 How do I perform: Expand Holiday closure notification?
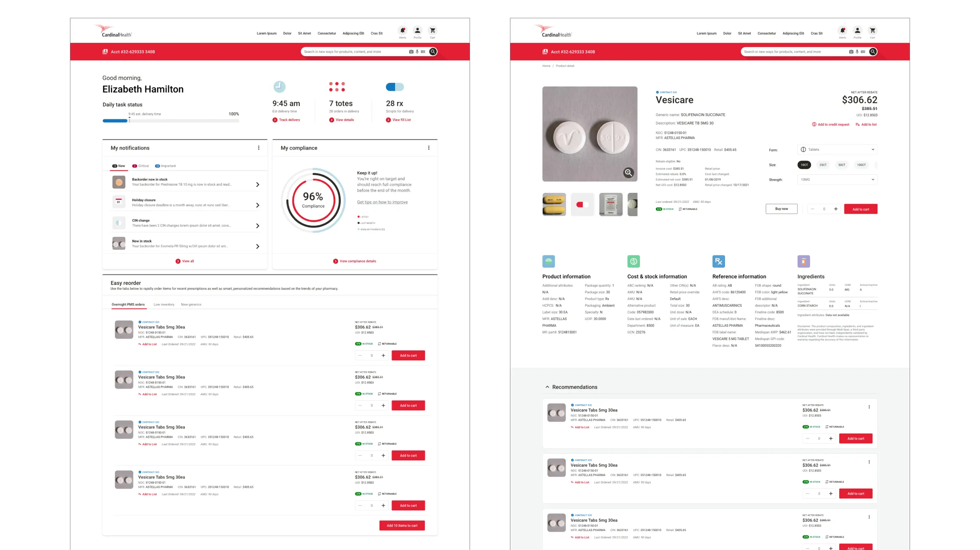tap(257, 205)
